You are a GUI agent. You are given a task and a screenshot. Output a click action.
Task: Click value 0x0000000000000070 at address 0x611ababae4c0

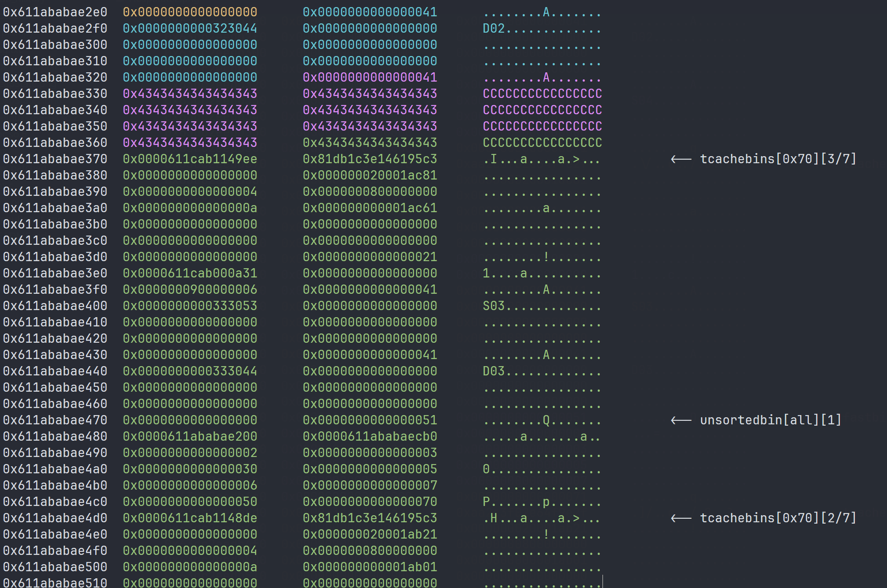pos(370,502)
